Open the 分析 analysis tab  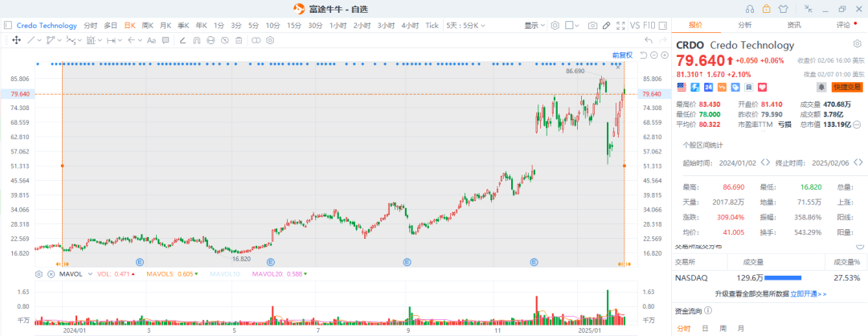745,25
